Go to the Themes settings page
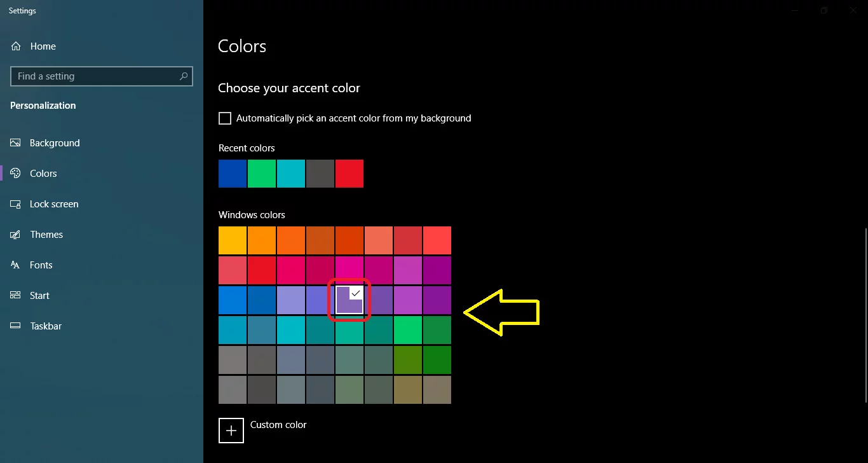 (x=46, y=235)
